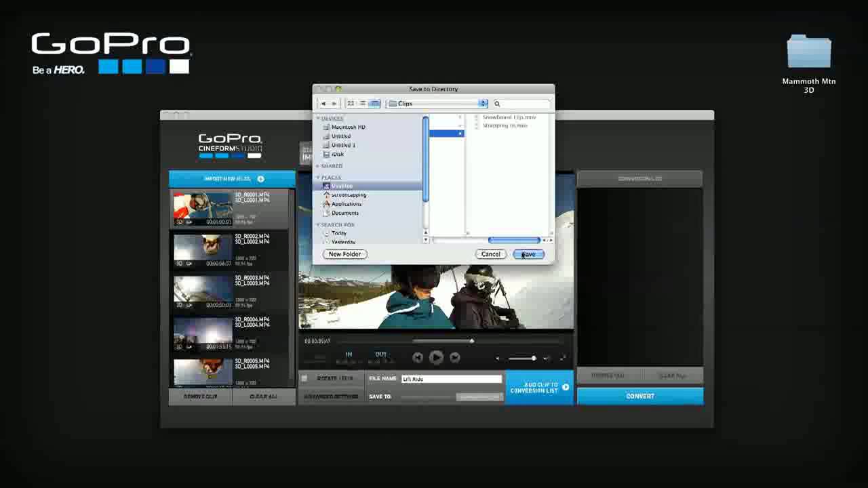The width and height of the screenshot is (868, 488).
Task: Click Save in the dialog
Action: 529,254
